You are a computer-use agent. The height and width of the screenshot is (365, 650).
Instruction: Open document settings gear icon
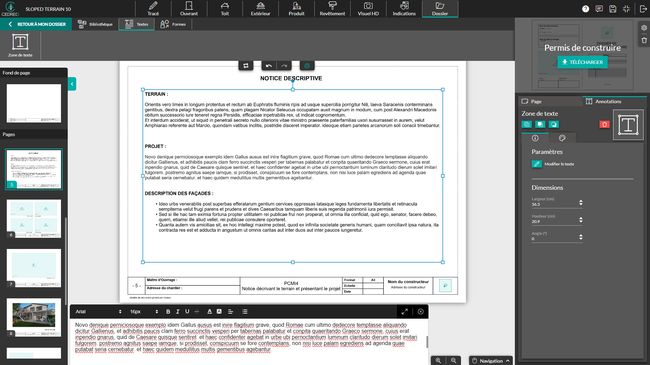(x=644, y=28)
